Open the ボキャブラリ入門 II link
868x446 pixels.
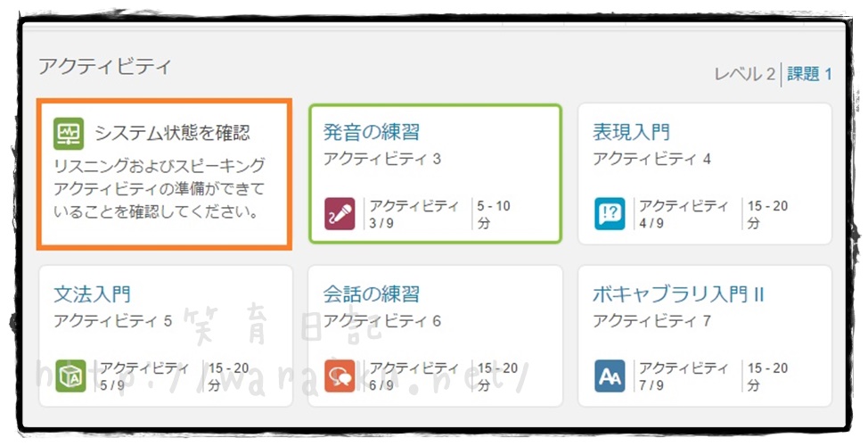pyautogui.click(x=678, y=293)
